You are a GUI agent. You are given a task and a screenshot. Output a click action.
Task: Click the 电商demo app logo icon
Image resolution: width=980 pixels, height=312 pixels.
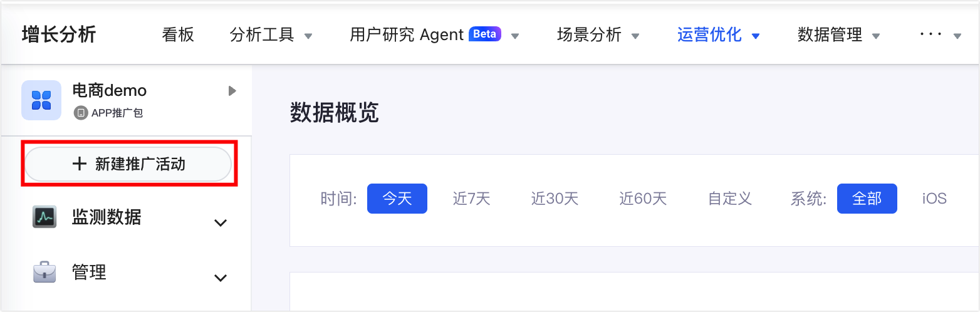(x=41, y=100)
